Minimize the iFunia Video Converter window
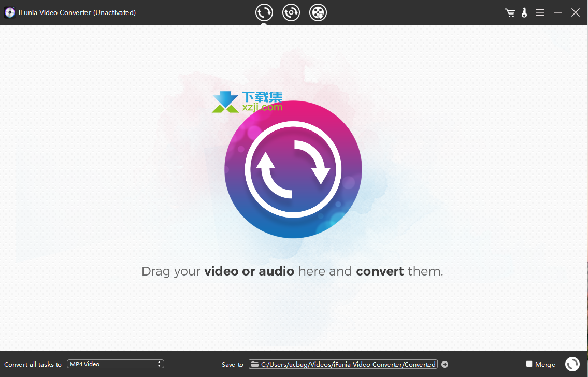Screen dimensions: 588x377 pyautogui.click(x=558, y=12)
